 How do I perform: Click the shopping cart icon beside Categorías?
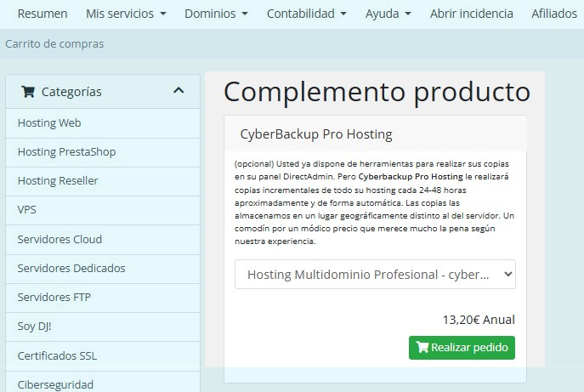28,92
